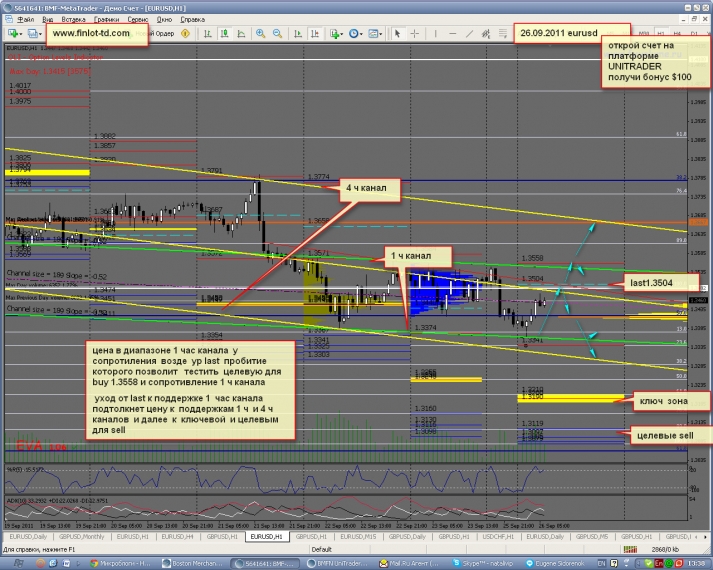Open the Файл menu
713x570 pixels.
24,19
